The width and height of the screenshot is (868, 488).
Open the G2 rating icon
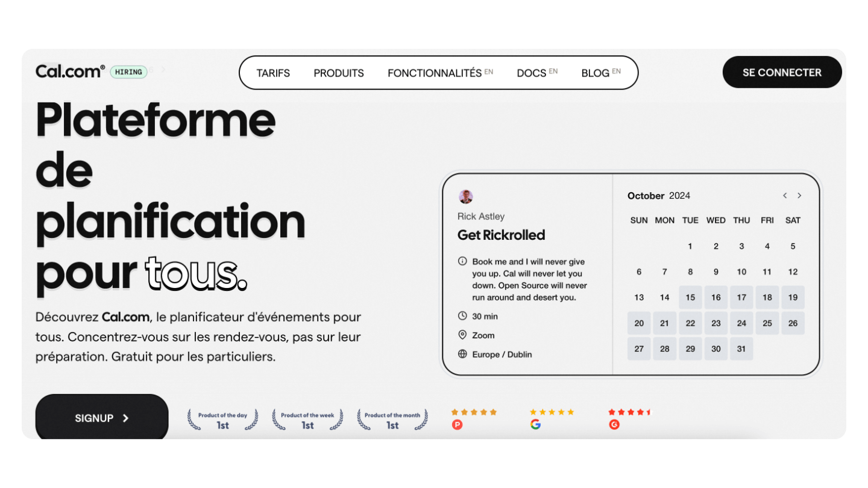(614, 425)
